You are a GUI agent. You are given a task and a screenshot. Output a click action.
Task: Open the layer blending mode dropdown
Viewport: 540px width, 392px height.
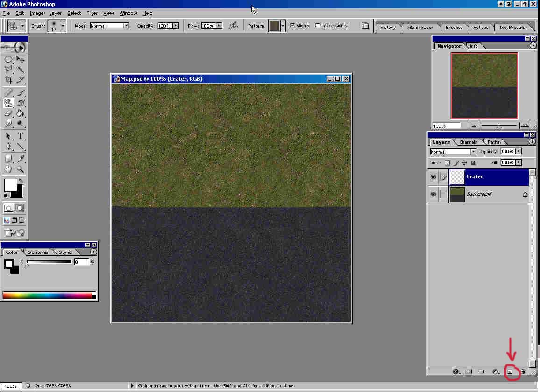click(473, 152)
